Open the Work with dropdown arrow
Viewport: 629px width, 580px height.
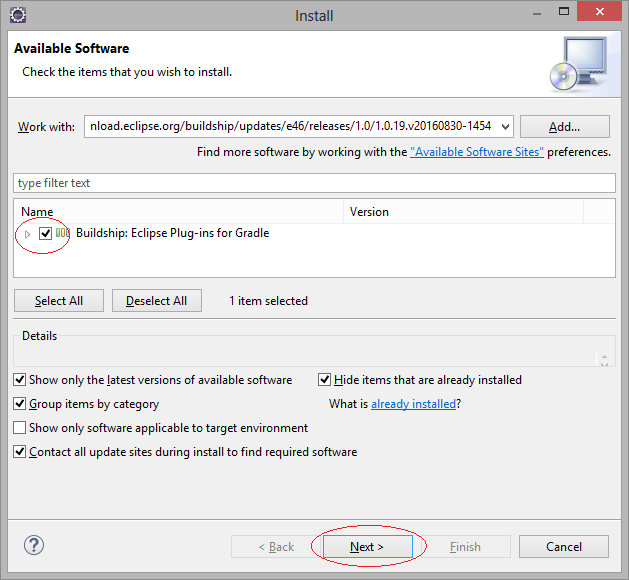pyautogui.click(x=505, y=127)
